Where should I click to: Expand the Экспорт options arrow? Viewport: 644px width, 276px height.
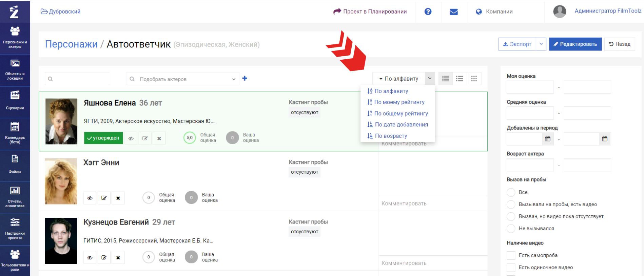(x=541, y=44)
